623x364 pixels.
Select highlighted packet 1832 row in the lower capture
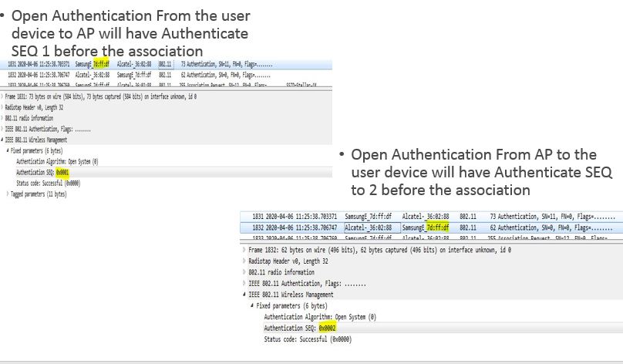(x=432, y=228)
